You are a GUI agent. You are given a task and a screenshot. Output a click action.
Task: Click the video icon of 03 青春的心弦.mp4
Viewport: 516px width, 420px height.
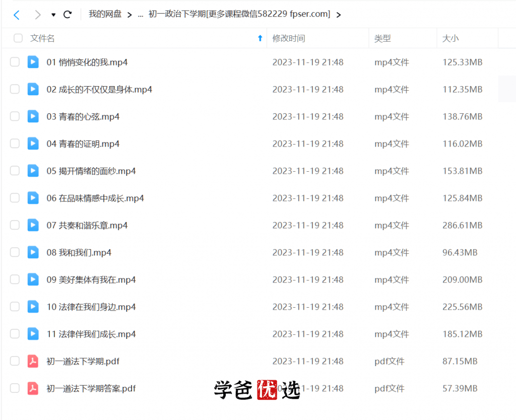pos(33,116)
